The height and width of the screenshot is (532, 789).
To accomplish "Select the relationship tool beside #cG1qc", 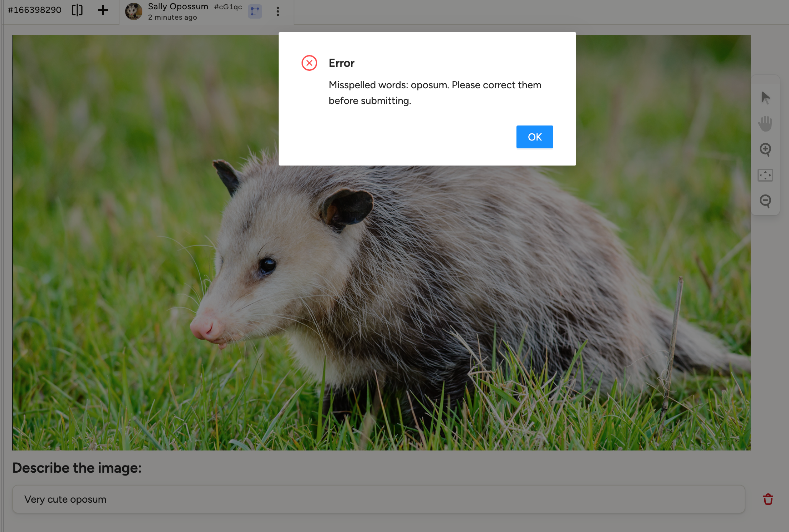I will tap(255, 12).
